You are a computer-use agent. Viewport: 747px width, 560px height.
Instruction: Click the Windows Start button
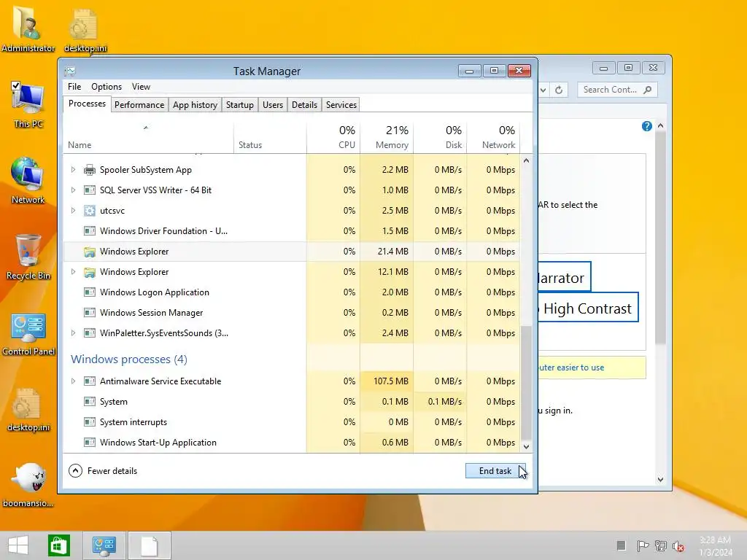click(x=18, y=545)
